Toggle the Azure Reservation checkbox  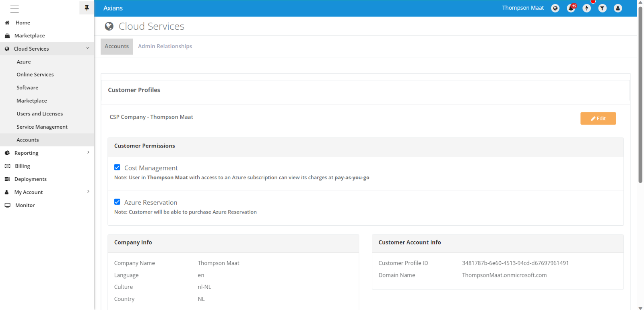(x=117, y=202)
